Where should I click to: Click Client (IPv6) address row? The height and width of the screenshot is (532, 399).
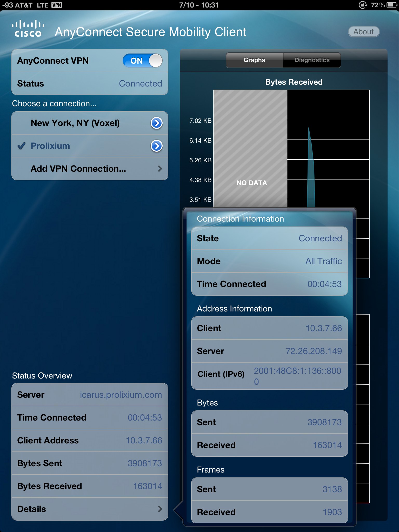[270, 376]
